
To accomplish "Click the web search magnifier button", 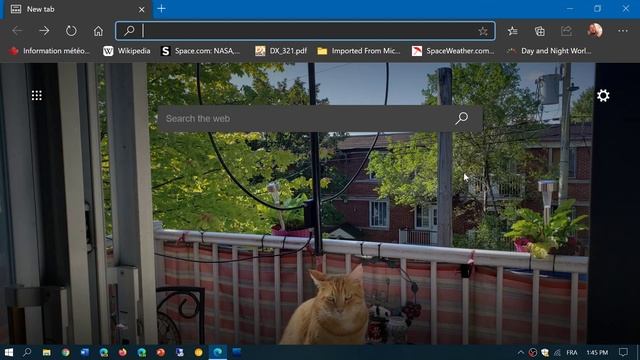I will point(462,118).
